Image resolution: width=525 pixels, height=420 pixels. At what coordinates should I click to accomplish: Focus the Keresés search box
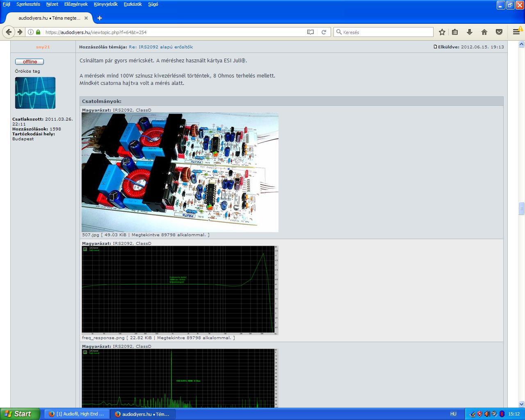383,32
